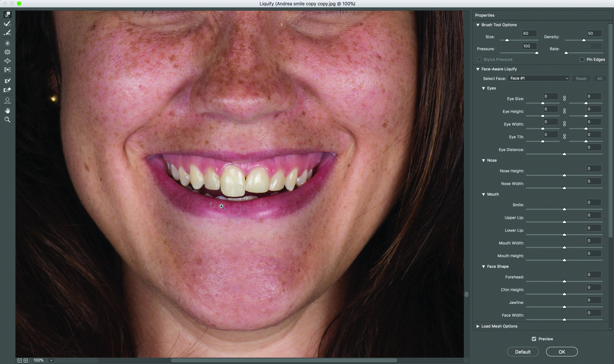614x364 pixels.
Task: Click the Default button
Action: point(523,351)
